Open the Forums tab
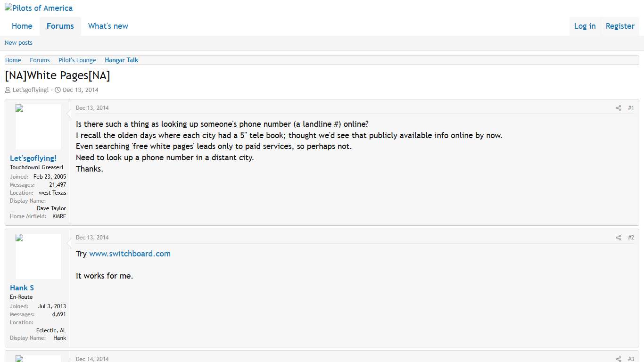644x362 pixels. [x=60, y=26]
